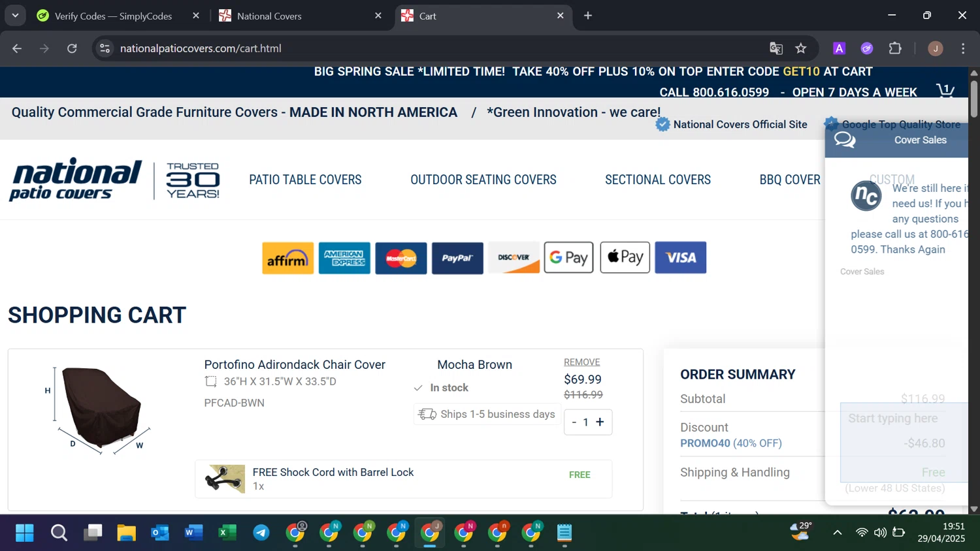Open volume control in system tray
Viewport: 980px width, 551px height.
coord(880,533)
